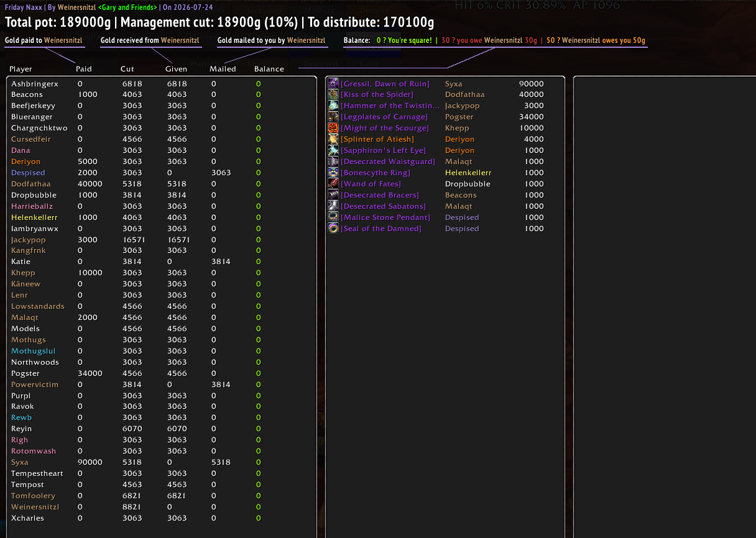This screenshot has width=756, height=538.
Task: Select the Rewb player row
Action: pos(162,418)
